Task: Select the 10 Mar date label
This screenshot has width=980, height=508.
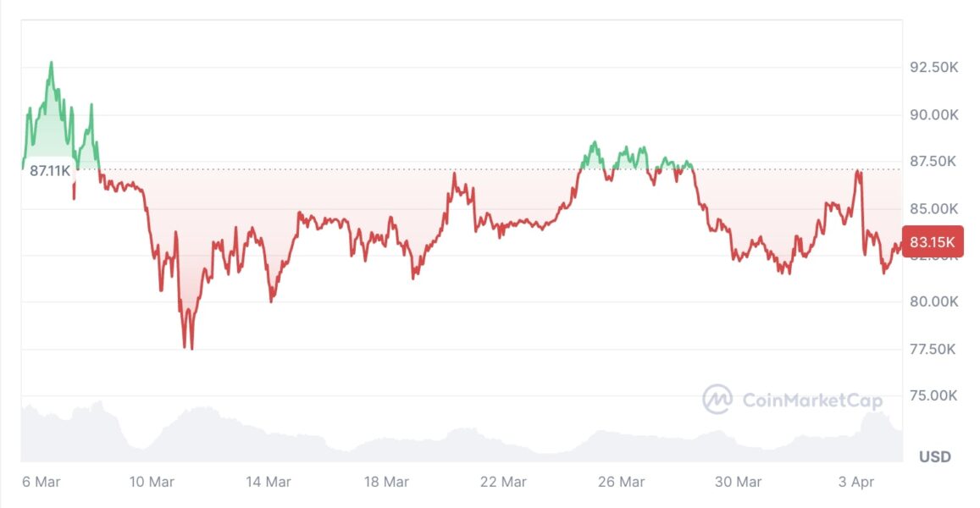Action: pos(152,483)
